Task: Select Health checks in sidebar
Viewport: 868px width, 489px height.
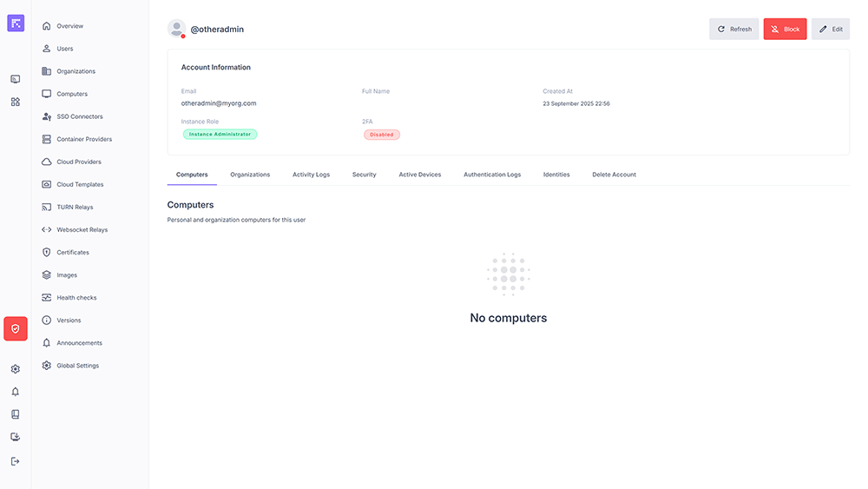Action: (x=76, y=298)
